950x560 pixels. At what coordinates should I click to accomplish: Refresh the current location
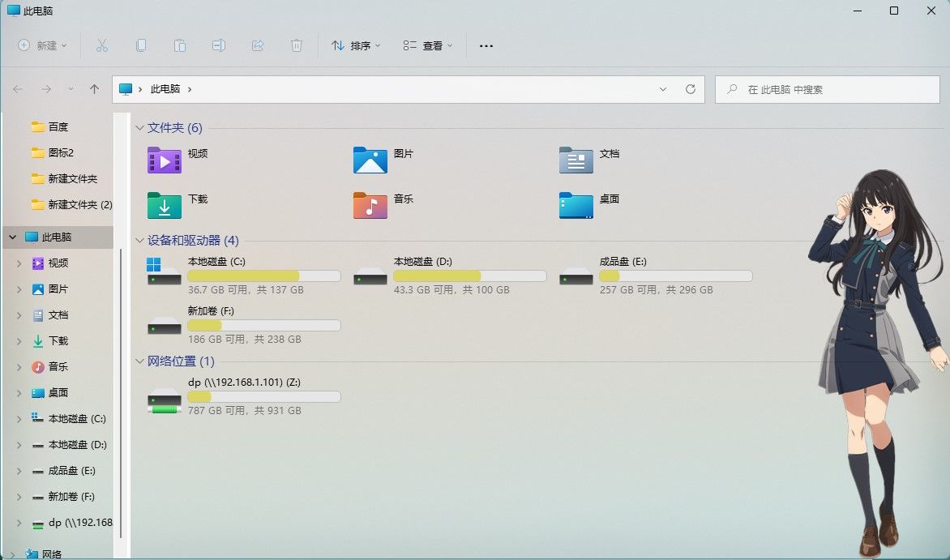coord(690,89)
